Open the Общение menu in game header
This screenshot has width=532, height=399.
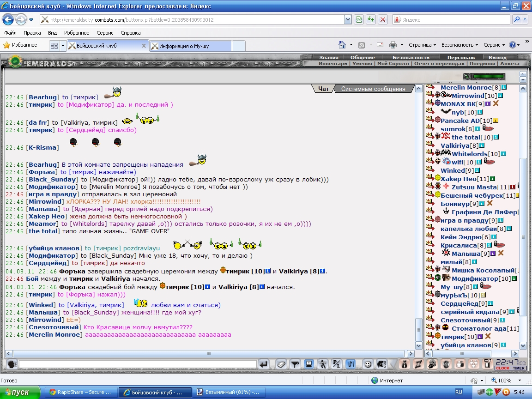click(x=363, y=58)
